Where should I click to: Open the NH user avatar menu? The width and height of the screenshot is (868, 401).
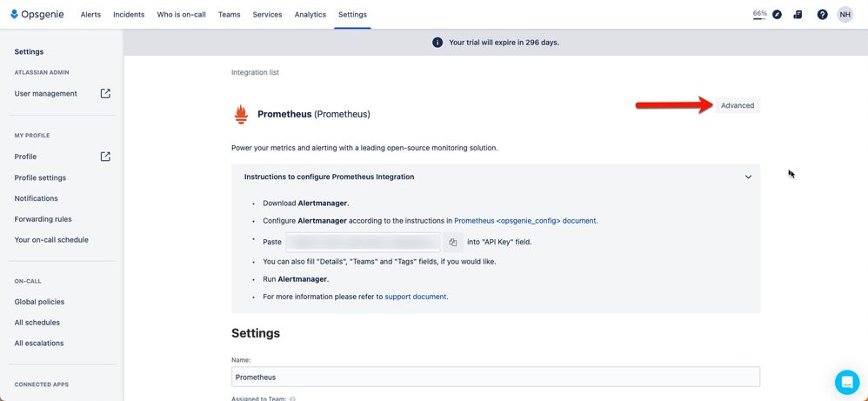click(x=845, y=15)
